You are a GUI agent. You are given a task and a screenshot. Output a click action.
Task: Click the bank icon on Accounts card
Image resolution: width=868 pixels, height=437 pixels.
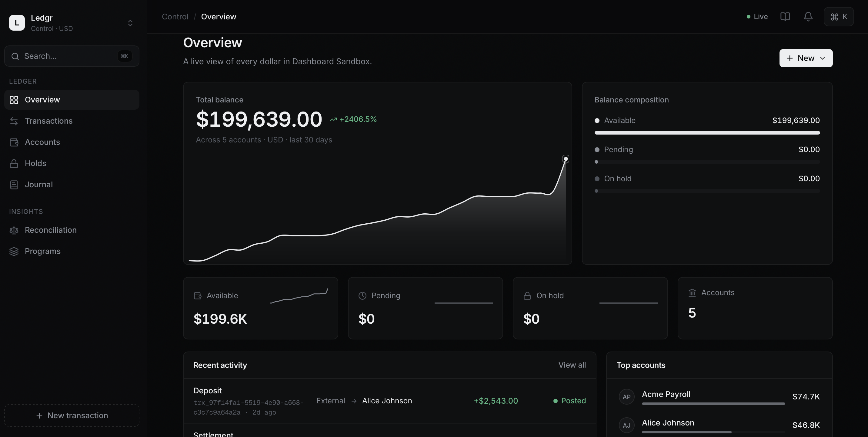[692, 293]
